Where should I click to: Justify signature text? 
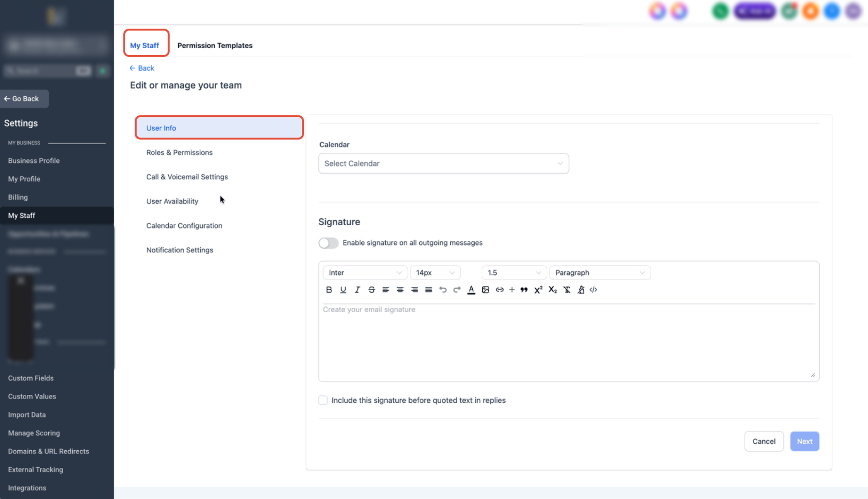(x=428, y=290)
